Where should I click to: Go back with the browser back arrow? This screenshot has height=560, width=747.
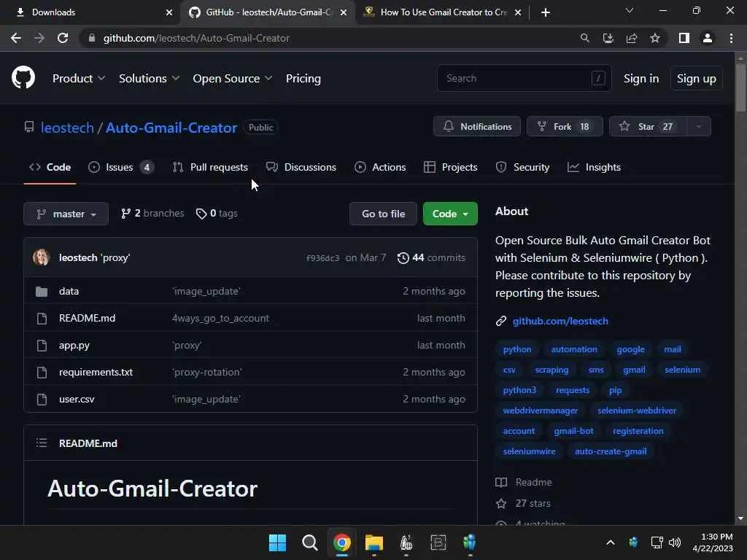tap(16, 38)
